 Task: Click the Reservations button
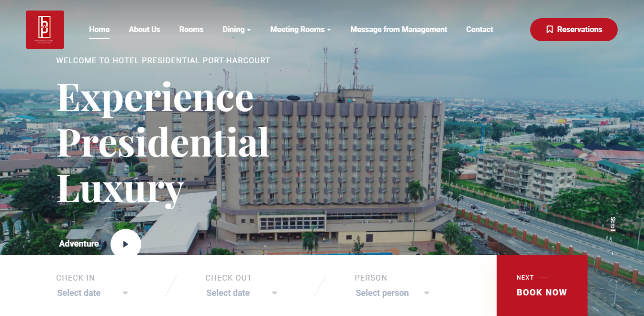point(574,30)
